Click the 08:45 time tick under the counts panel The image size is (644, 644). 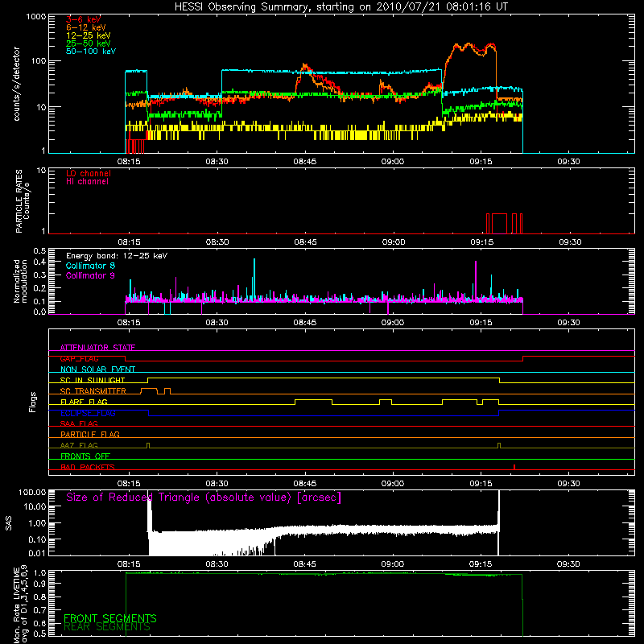(305, 162)
